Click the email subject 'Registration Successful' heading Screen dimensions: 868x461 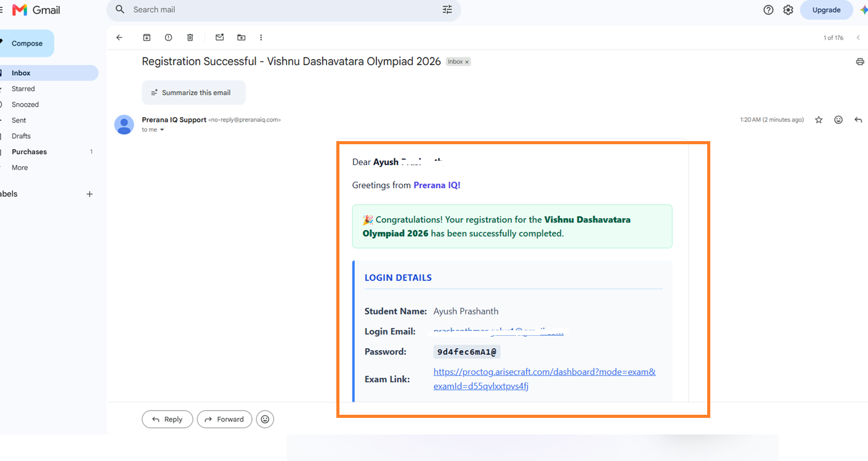291,62
